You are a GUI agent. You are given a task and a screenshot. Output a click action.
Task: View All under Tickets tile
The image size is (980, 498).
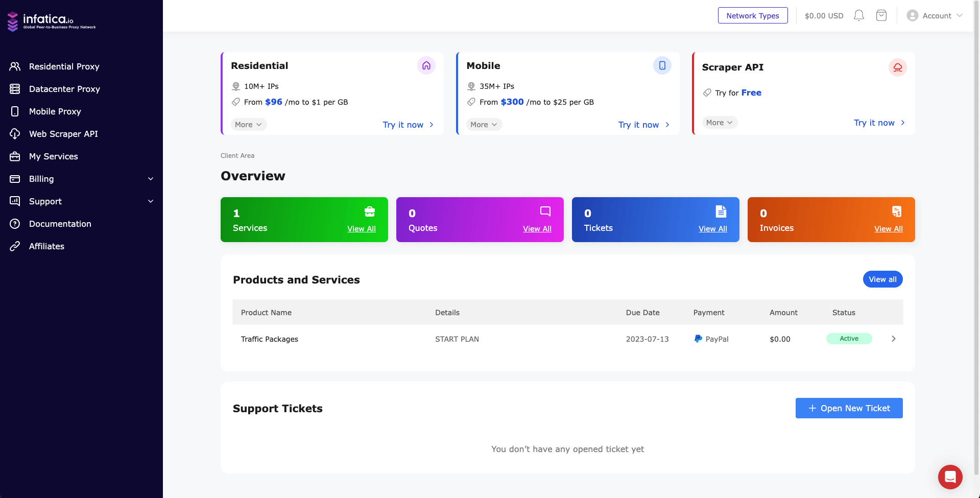point(713,229)
